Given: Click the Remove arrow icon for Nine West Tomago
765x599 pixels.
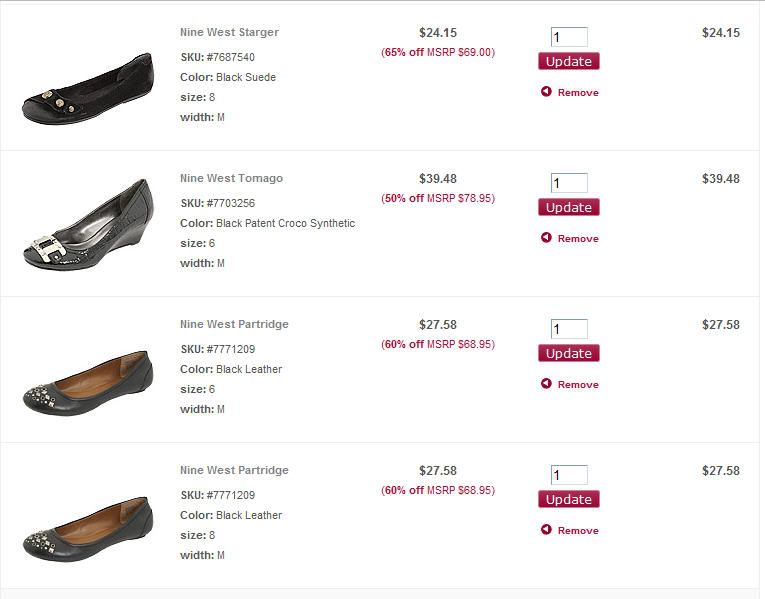Looking at the screenshot, I should click(546, 237).
